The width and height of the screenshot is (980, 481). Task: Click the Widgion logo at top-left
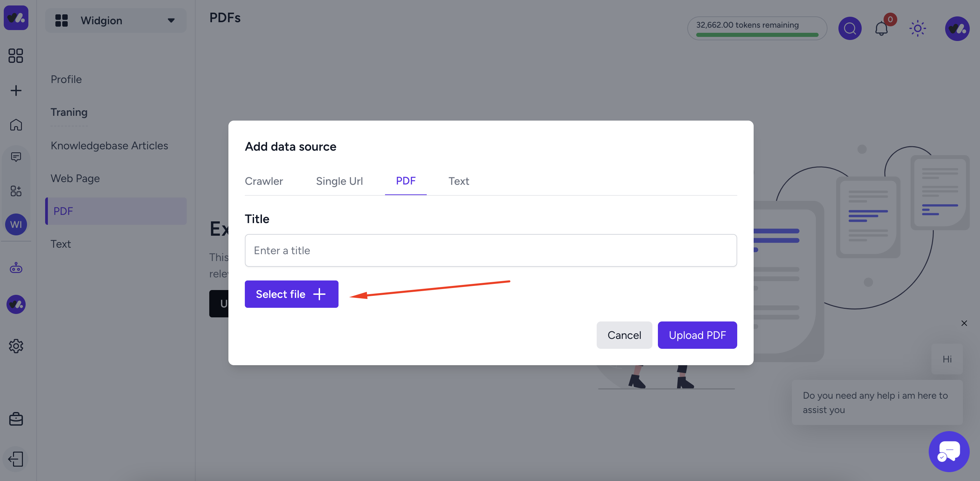[16, 17]
